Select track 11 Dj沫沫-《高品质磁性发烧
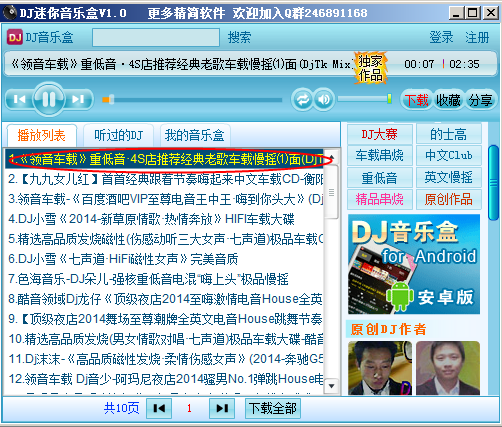Viewport: 502px width, 427px height. (164, 359)
